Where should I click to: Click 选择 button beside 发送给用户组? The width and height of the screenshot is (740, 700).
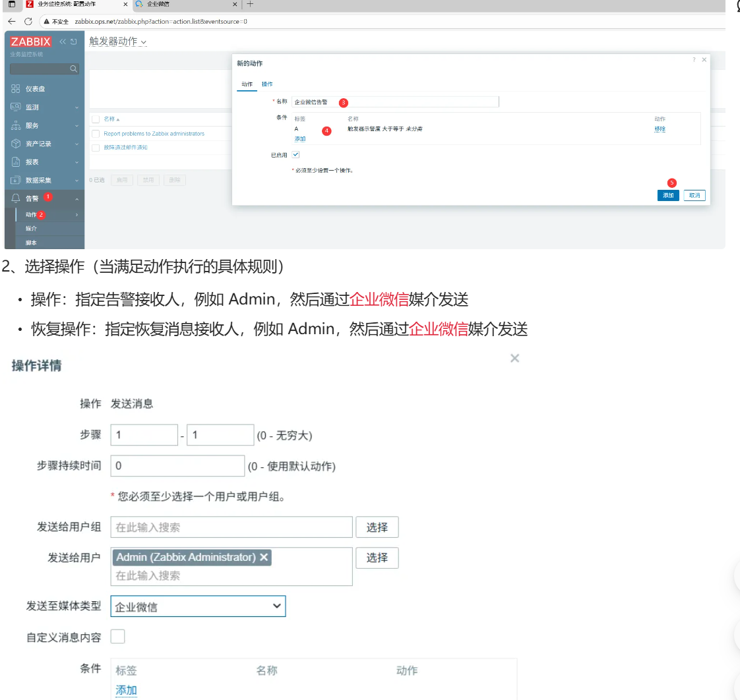coord(377,527)
